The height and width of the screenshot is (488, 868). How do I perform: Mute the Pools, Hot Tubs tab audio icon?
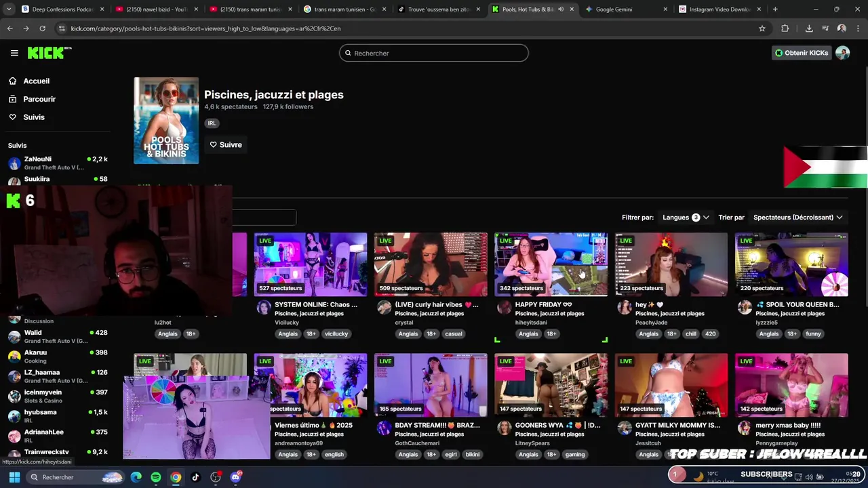coord(561,9)
